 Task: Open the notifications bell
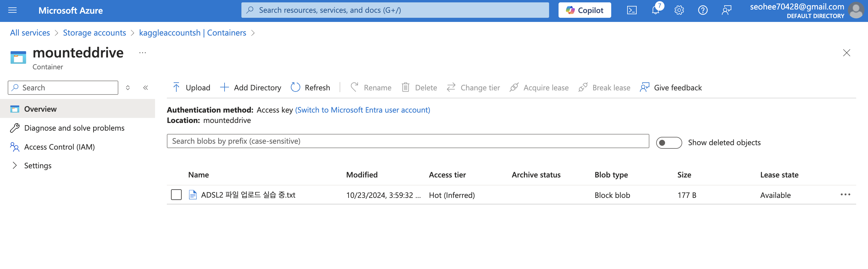(655, 10)
